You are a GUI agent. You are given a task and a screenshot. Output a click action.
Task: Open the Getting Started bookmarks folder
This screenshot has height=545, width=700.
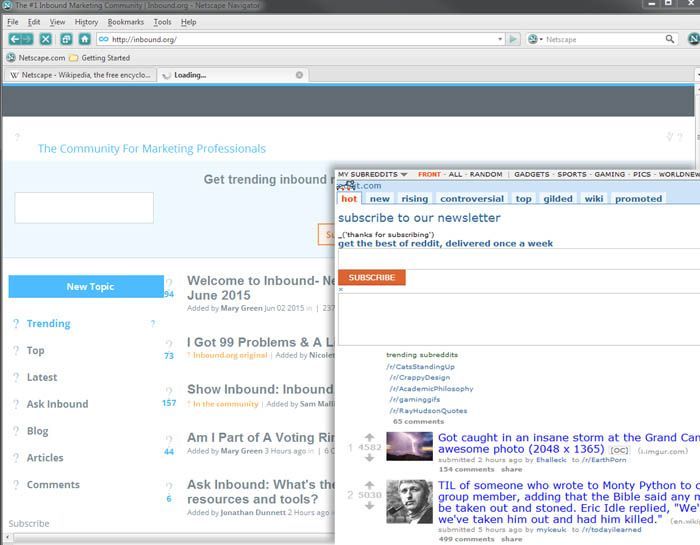tap(100, 58)
